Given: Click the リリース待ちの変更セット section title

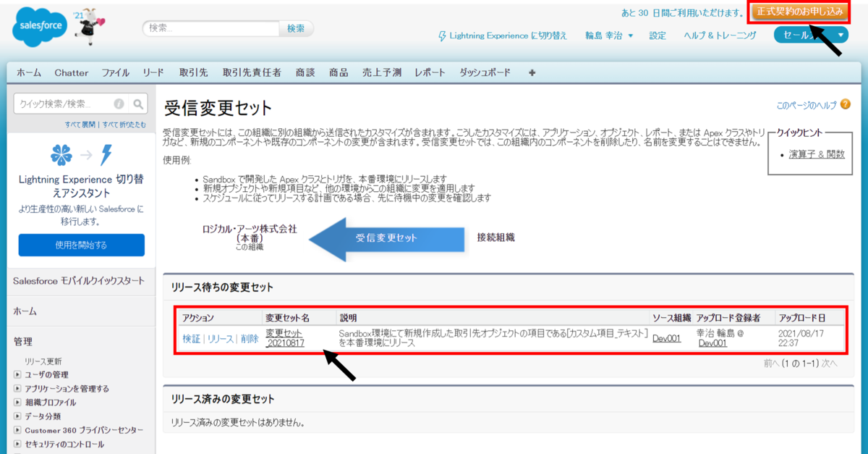Looking at the screenshot, I should [x=222, y=287].
